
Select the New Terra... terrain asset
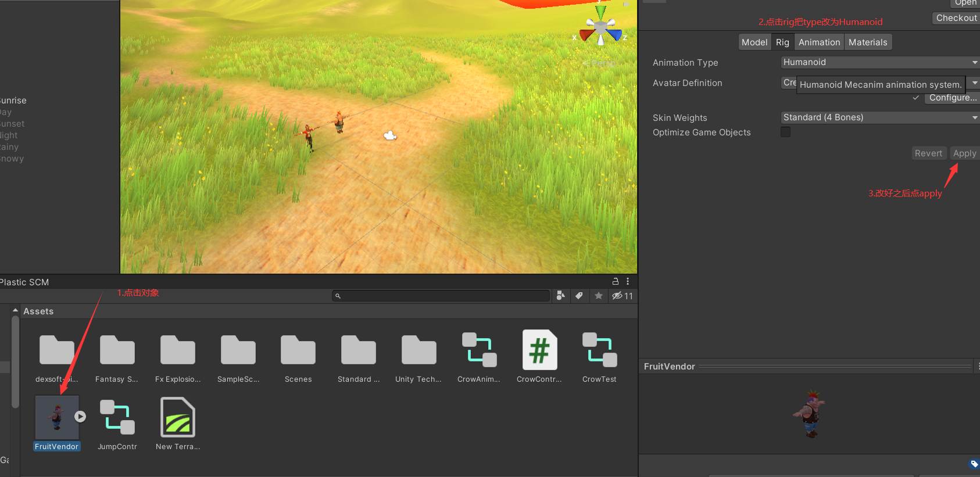[x=178, y=417]
